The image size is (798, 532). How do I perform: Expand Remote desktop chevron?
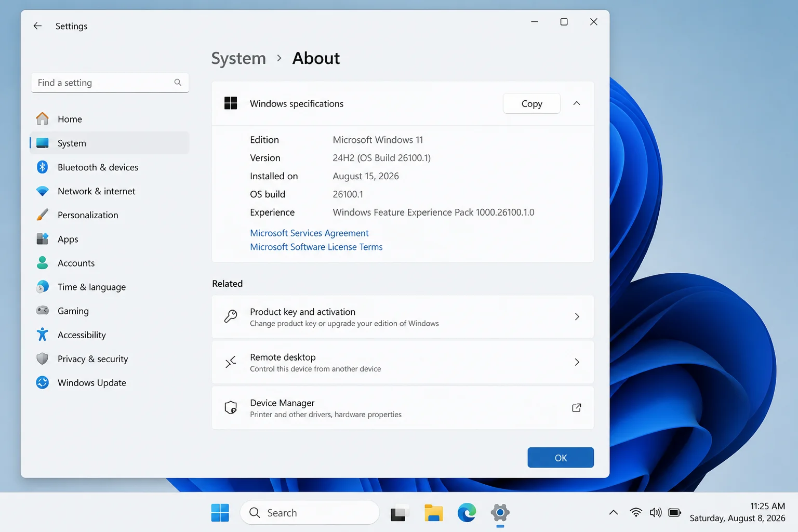pyautogui.click(x=577, y=362)
